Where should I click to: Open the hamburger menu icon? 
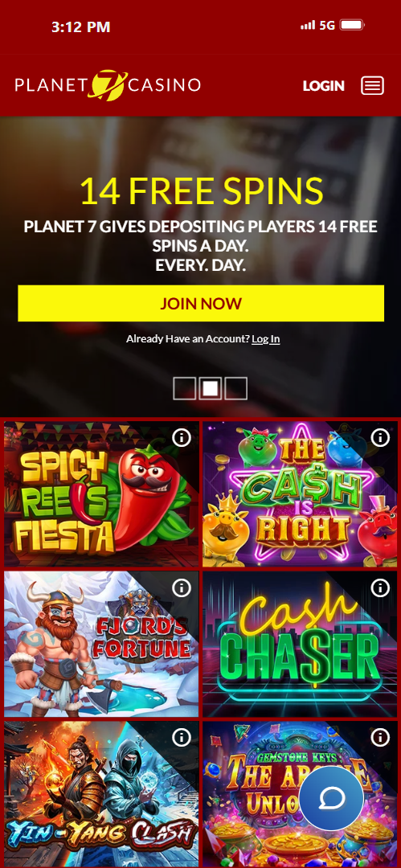[x=372, y=86]
